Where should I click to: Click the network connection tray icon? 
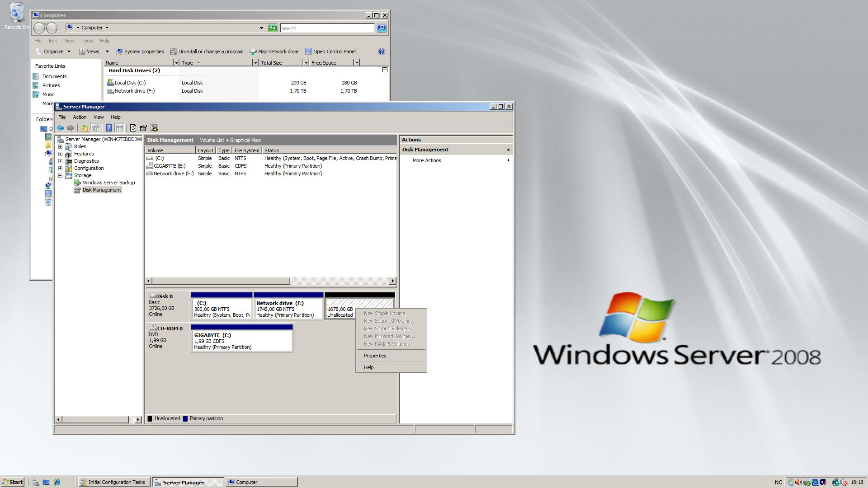pyautogui.click(x=836, y=482)
